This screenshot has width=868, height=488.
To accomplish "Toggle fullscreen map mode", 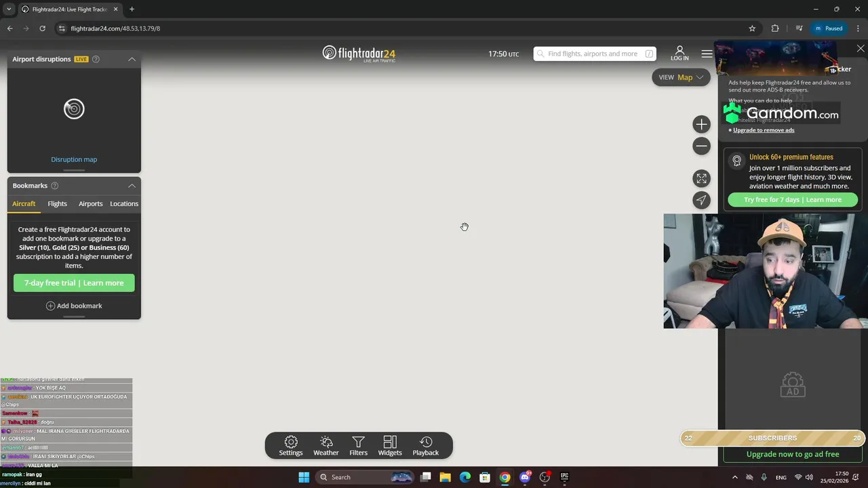I will click(x=701, y=178).
